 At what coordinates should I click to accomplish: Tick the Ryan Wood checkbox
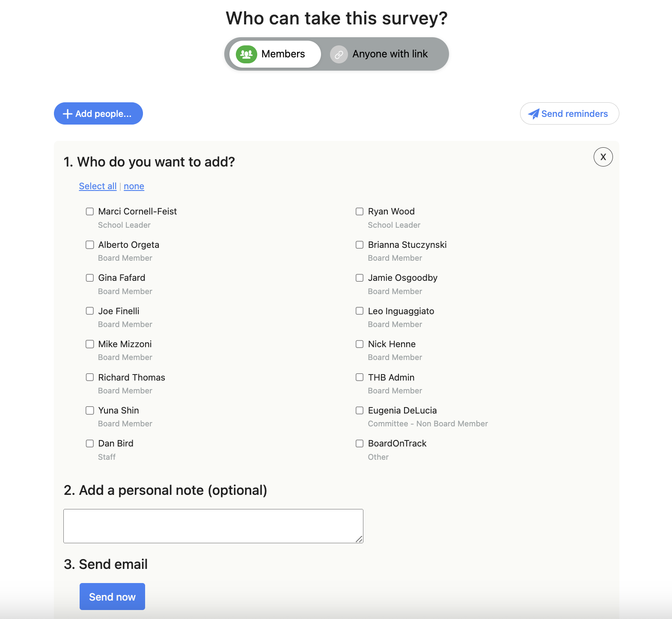(x=360, y=211)
